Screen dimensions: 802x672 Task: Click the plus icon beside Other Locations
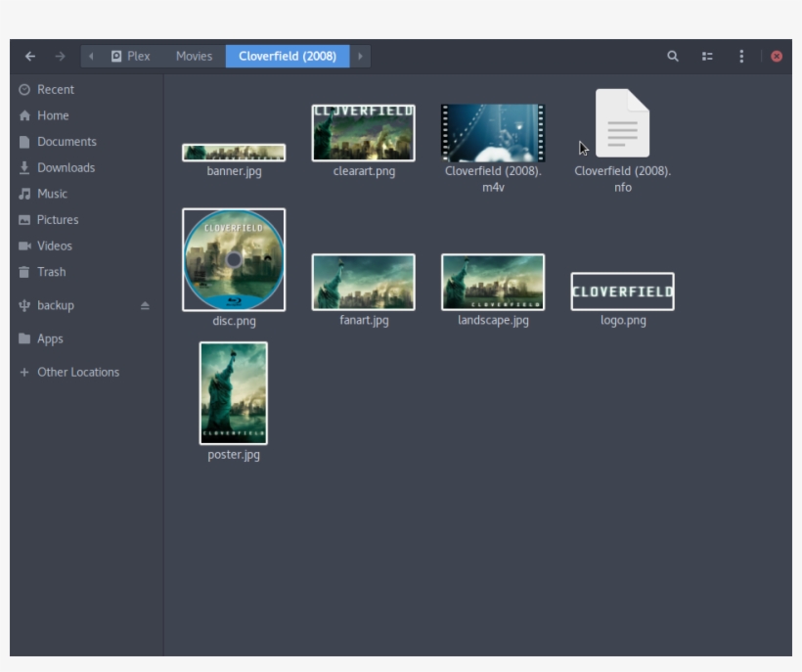point(24,372)
